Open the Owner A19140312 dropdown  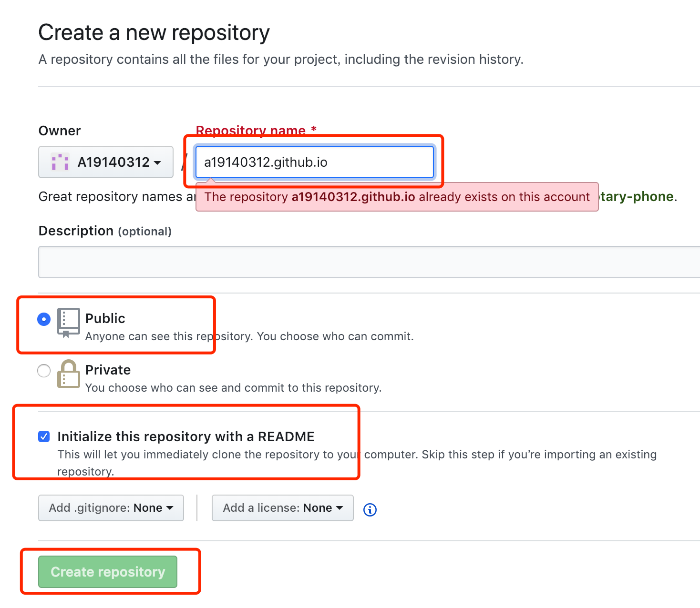tap(106, 162)
